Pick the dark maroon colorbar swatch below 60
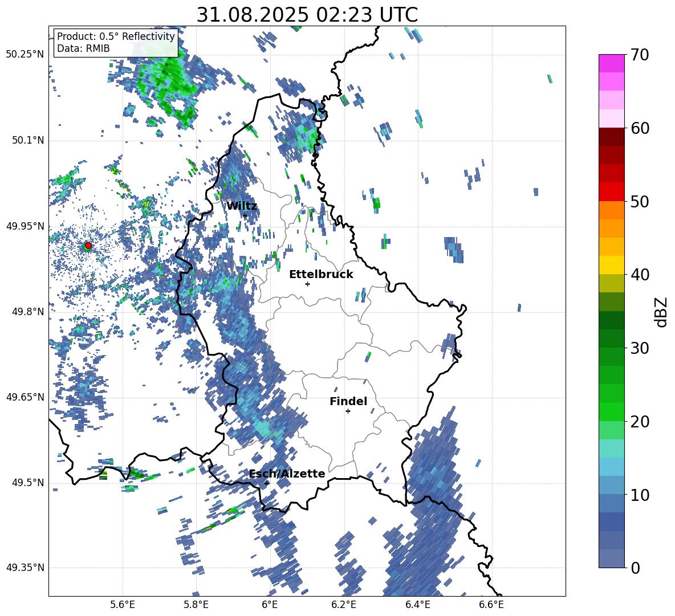The image size is (675, 616). click(611, 137)
